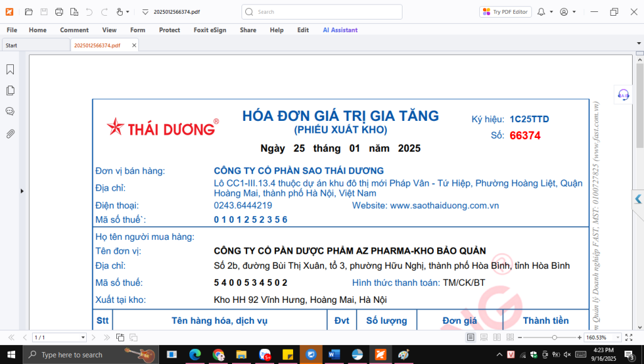Click the Undo arrow icon
Viewport: 644px width, 364px height.
[x=89, y=12]
